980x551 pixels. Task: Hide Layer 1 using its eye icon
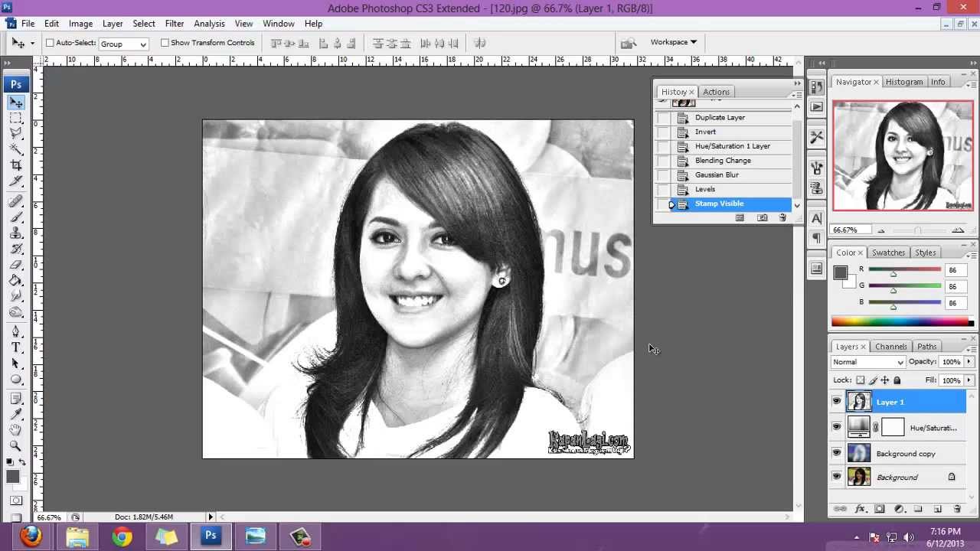836,402
